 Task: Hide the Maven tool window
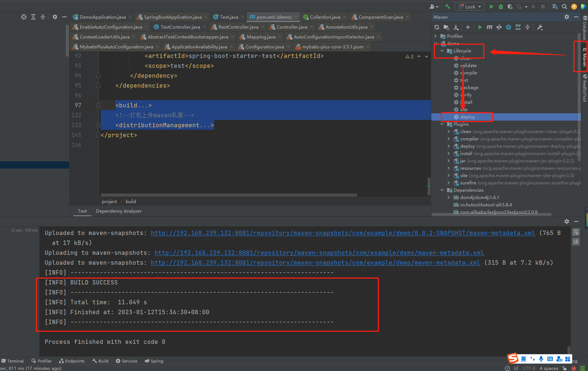[576, 17]
